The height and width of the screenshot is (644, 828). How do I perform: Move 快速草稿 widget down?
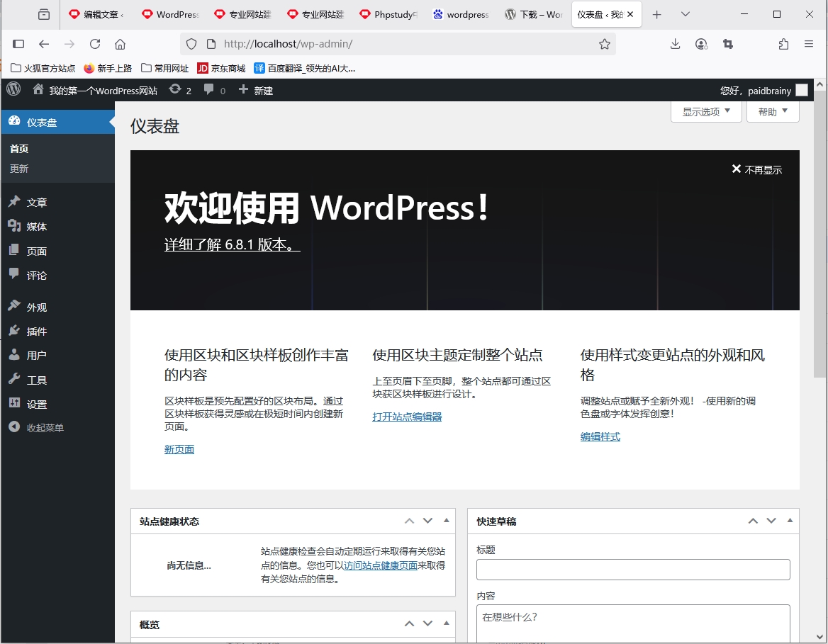coord(771,521)
